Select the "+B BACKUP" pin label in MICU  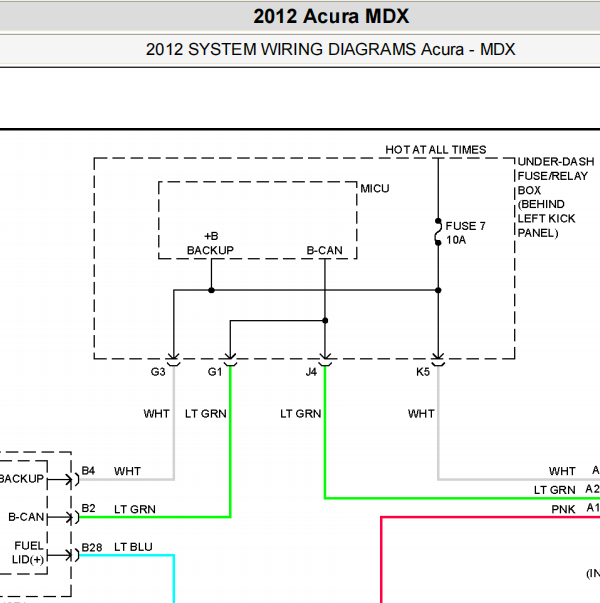[x=210, y=243]
